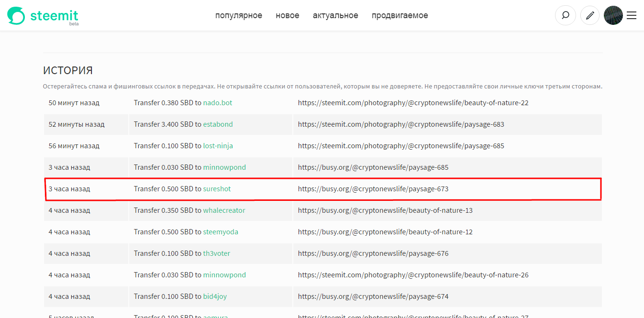This screenshot has height=318, width=644.
Task: Click '4 часа назад' in the bid4joy row
Action: click(69, 296)
